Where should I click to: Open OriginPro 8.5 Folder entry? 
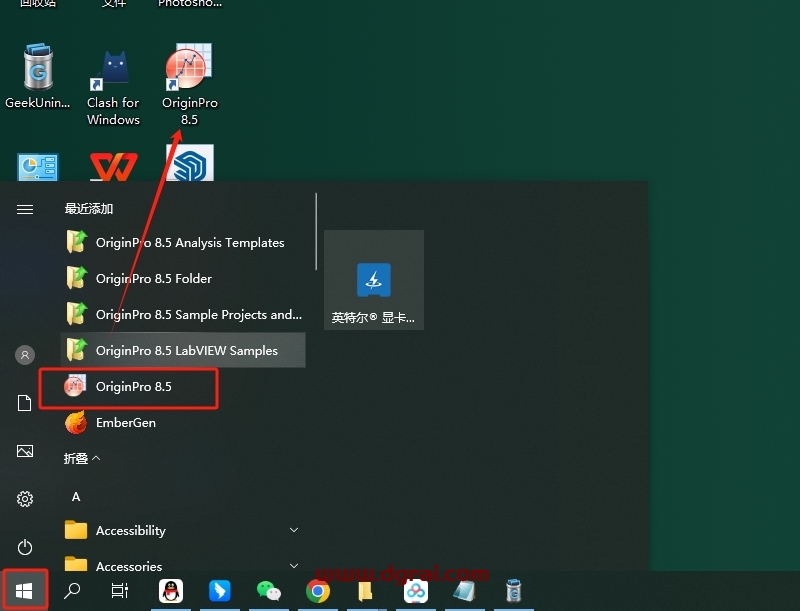click(183, 278)
